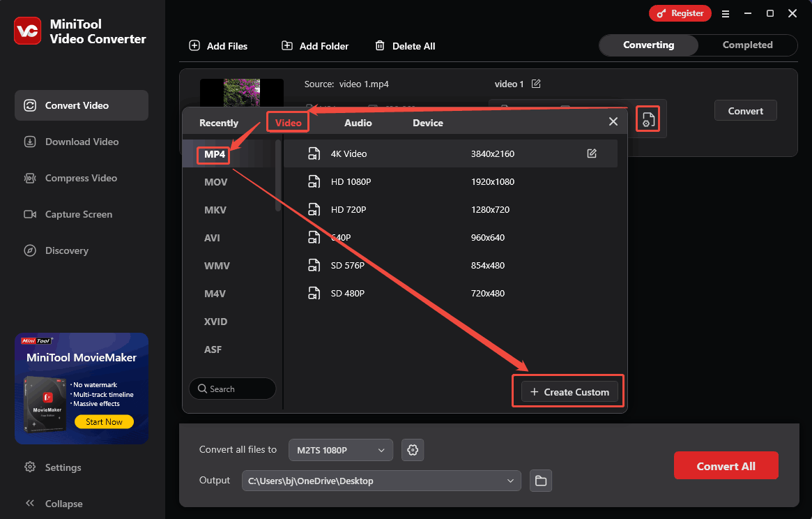
Task: Select MP4 format in the list
Action: coord(214,154)
